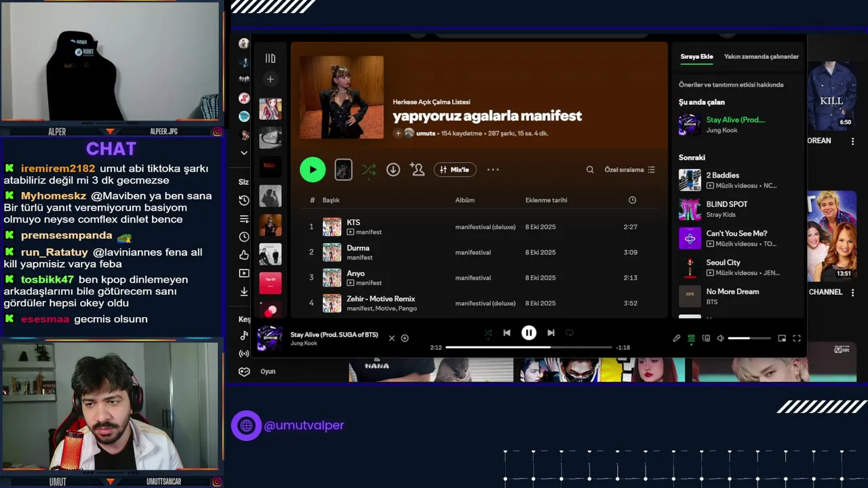Add playlist to library via plus beside umuts
The height and width of the screenshot is (488, 868).
pos(398,134)
